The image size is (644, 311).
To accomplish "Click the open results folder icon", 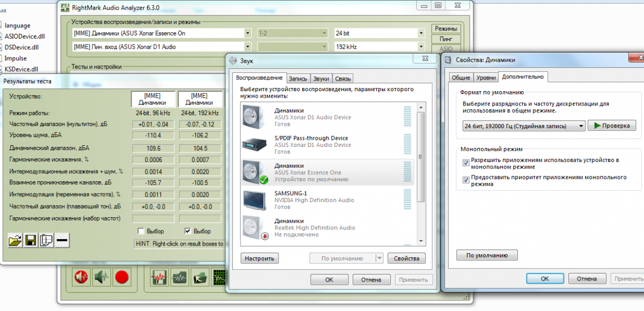I will point(15,240).
